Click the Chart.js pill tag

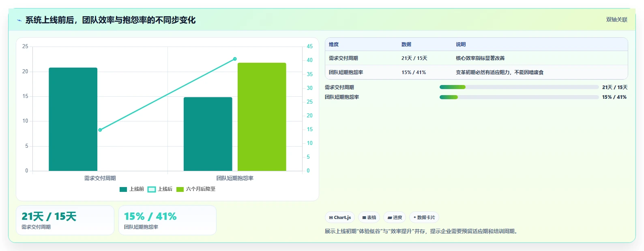pos(340,217)
